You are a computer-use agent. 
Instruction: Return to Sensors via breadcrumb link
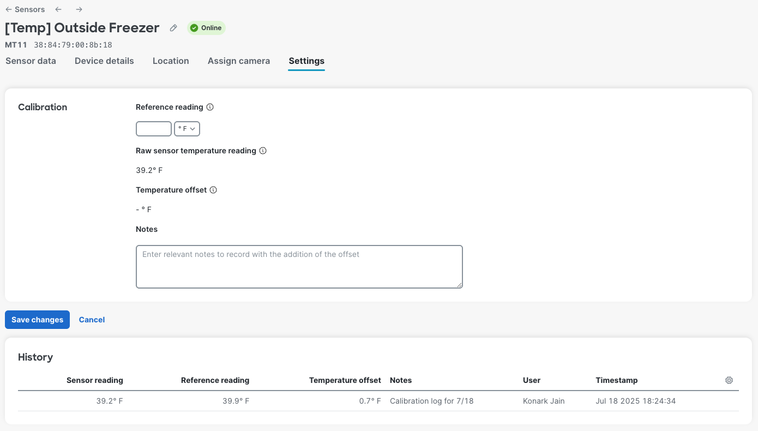coord(26,9)
